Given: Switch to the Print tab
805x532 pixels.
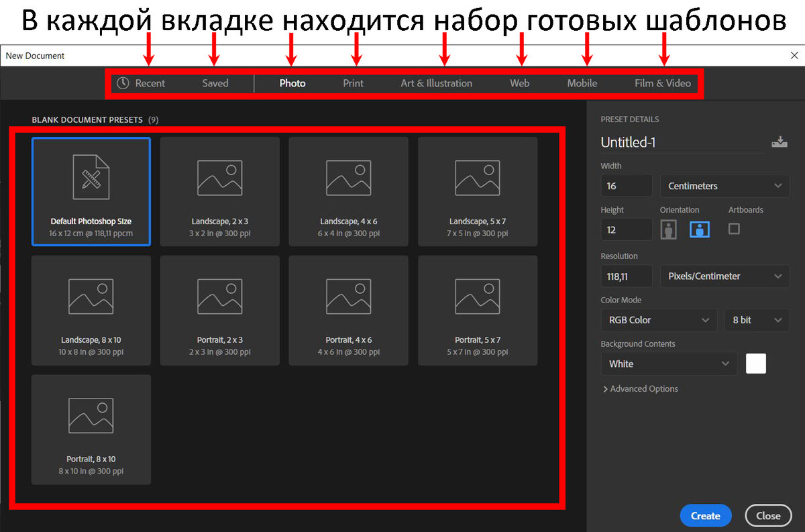Looking at the screenshot, I should (353, 83).
